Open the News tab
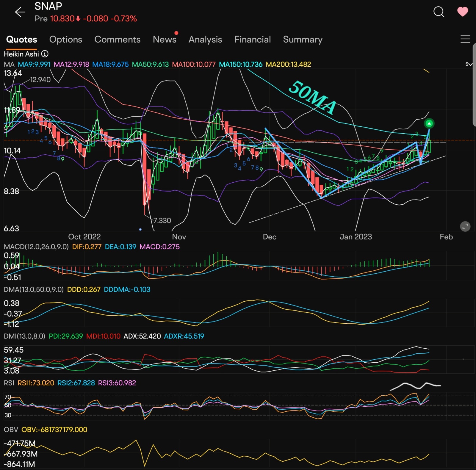The image size is (476, 470). pos(165,40)
